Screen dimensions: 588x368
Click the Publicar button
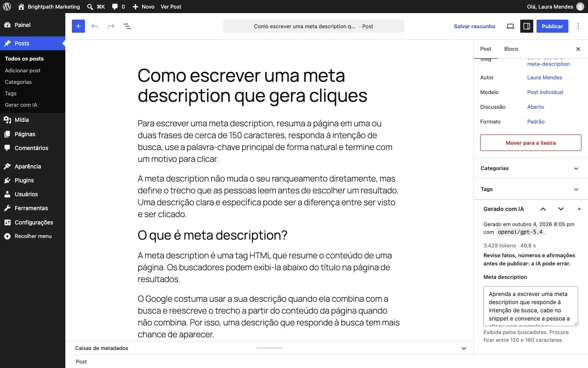coord(552,26)
